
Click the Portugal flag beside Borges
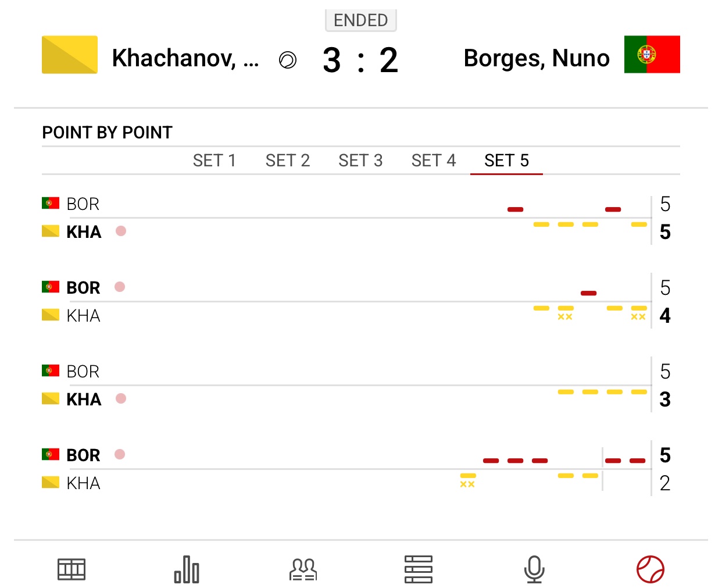click(x=652, y=55)
